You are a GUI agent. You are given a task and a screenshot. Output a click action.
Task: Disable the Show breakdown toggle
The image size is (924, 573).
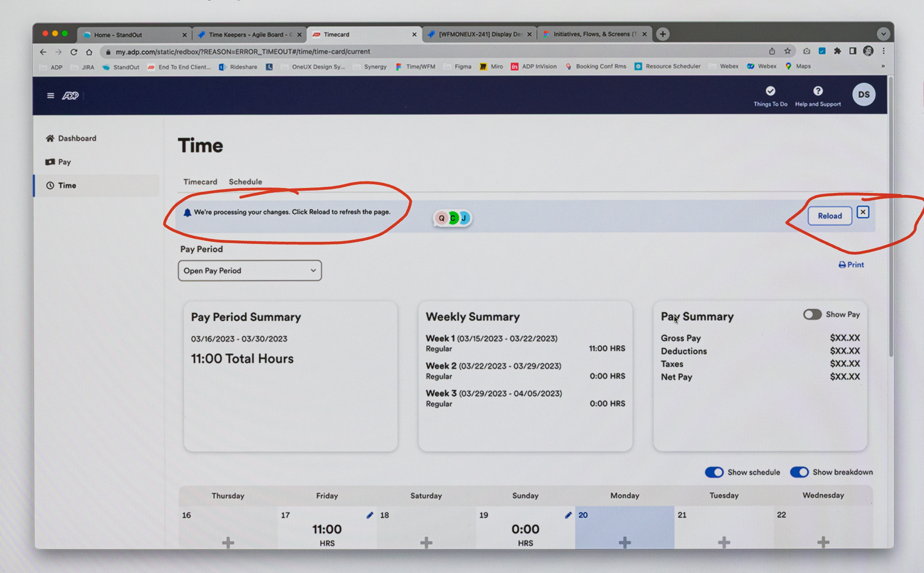799,472
